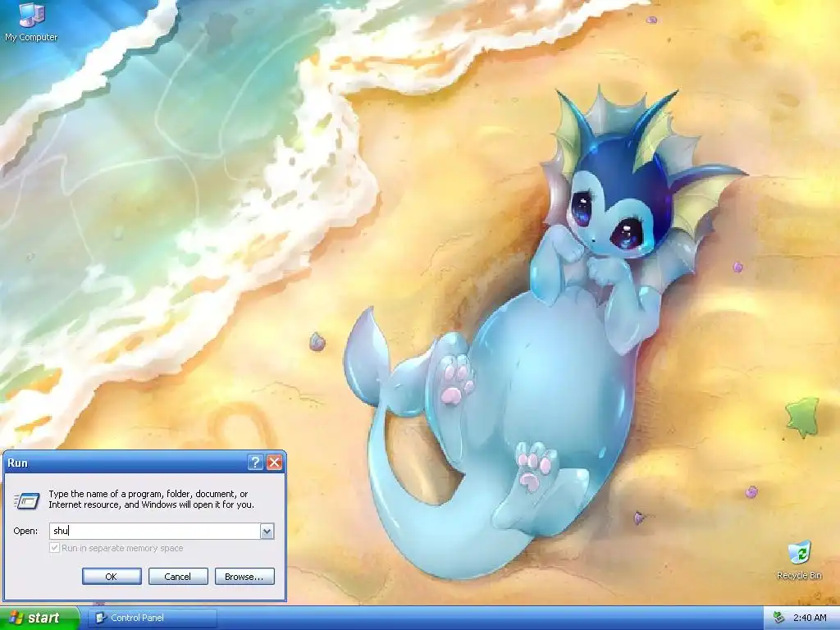Close the Run dialog
Image resolution: width=840 pixels, height=630 pixels.
pos(274,463)
